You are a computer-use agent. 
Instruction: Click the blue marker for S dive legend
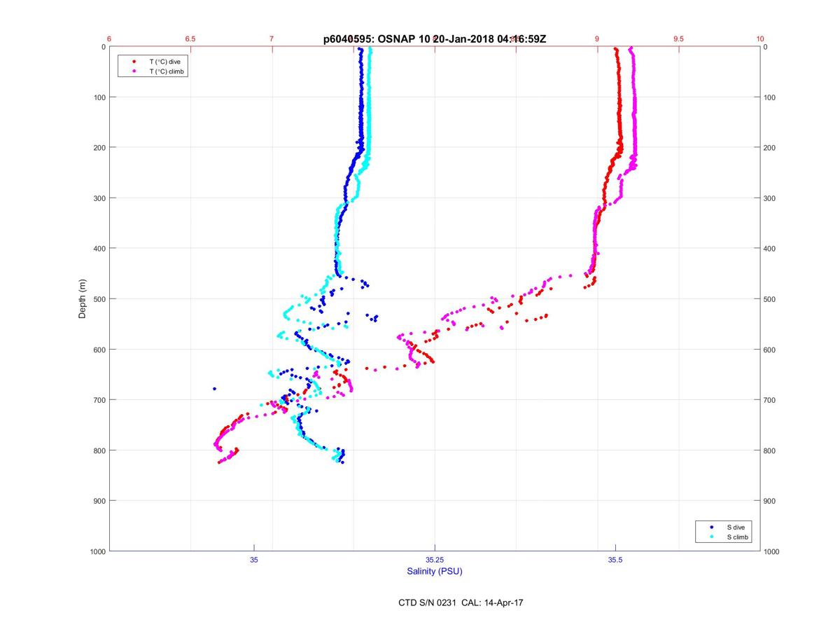pyautogui.click(x=711, y=527)
